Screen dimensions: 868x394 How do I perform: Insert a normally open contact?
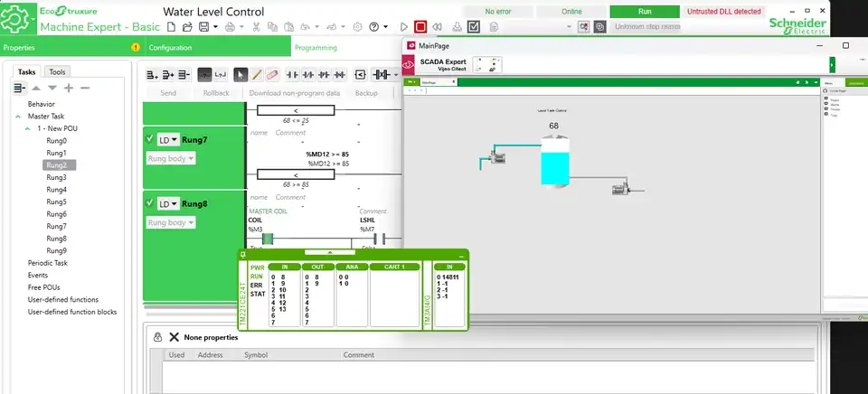tap(292, 75)
